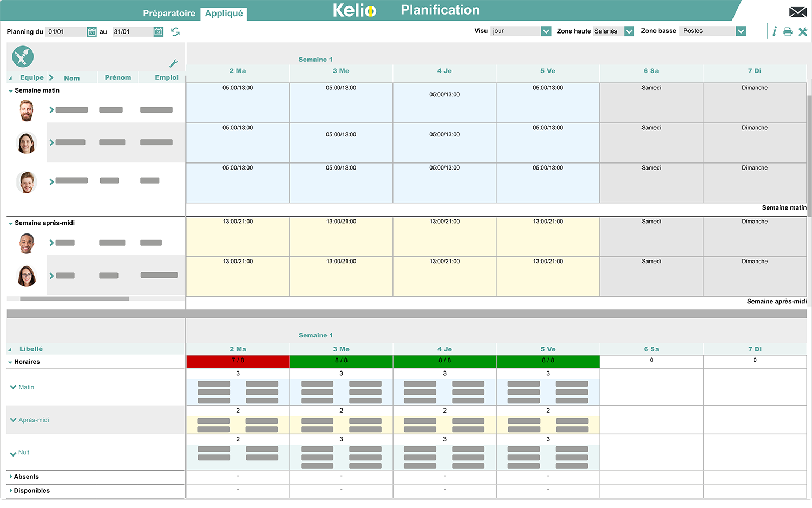
Task: Click the wrench icon above the Emploi column
Action: tap(173, 63)
